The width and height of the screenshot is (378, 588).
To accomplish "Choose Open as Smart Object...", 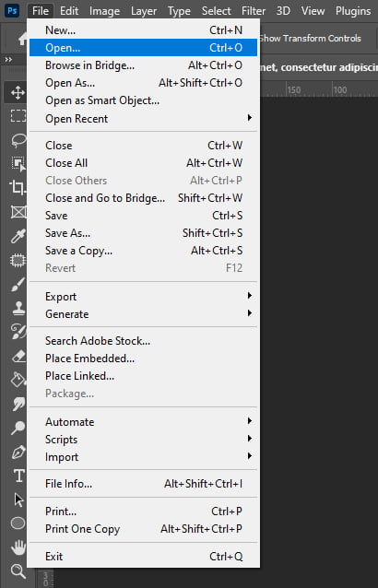I will pos(143,100).
